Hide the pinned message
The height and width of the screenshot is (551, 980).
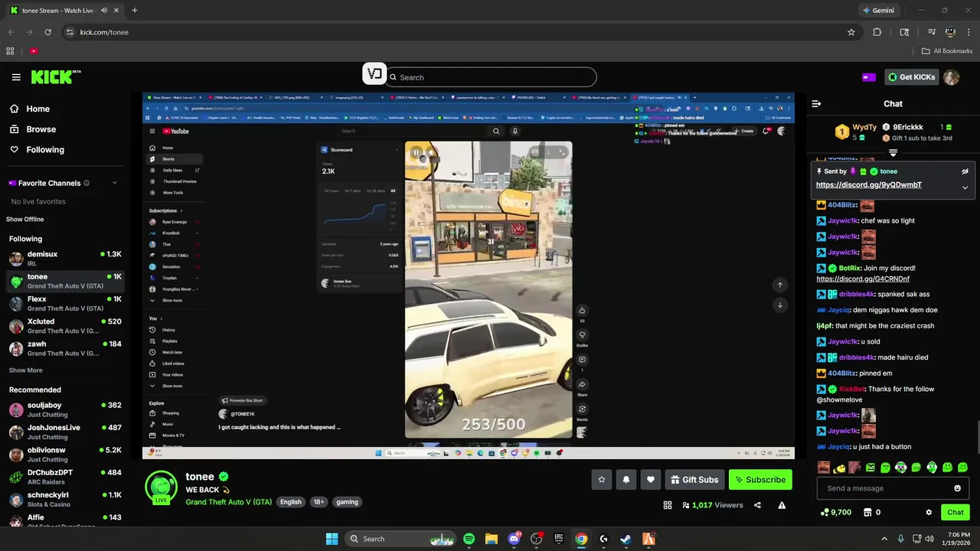(x=965, y=171)
